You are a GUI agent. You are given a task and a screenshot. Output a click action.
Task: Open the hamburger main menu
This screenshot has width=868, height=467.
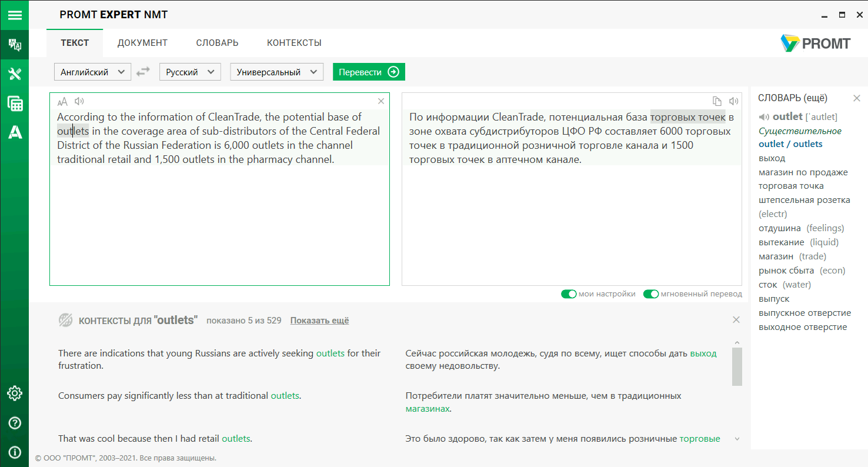14,15
